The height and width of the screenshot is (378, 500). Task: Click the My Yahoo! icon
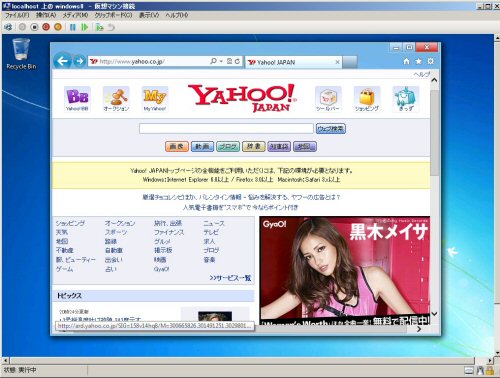(155, 99)
